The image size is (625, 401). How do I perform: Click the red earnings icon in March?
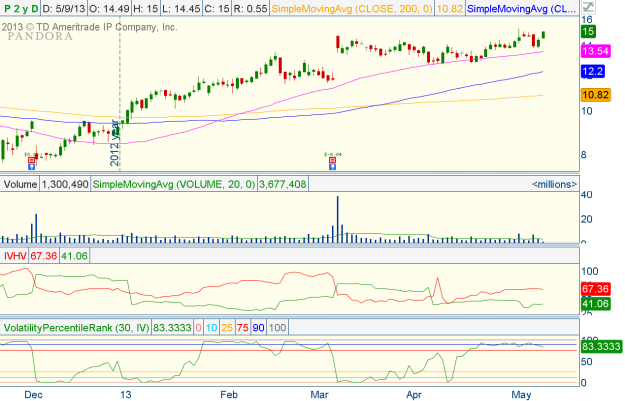(x=332, y=158)
